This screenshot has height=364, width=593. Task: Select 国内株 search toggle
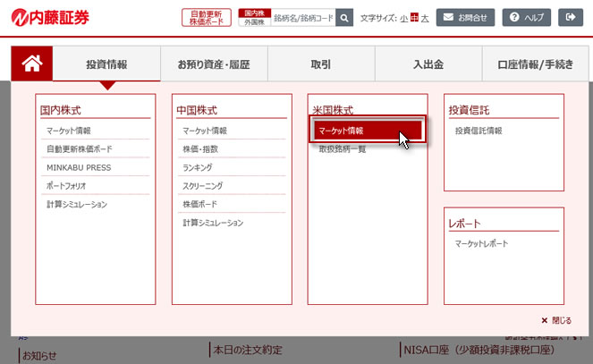pyautogui.click(x=255, y=13)
